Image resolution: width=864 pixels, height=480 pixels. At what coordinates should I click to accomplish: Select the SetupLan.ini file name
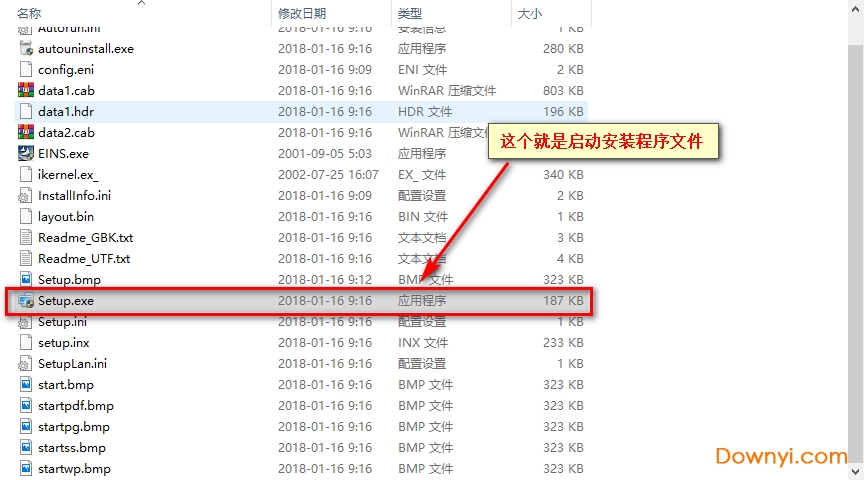(x=72, y=364)
